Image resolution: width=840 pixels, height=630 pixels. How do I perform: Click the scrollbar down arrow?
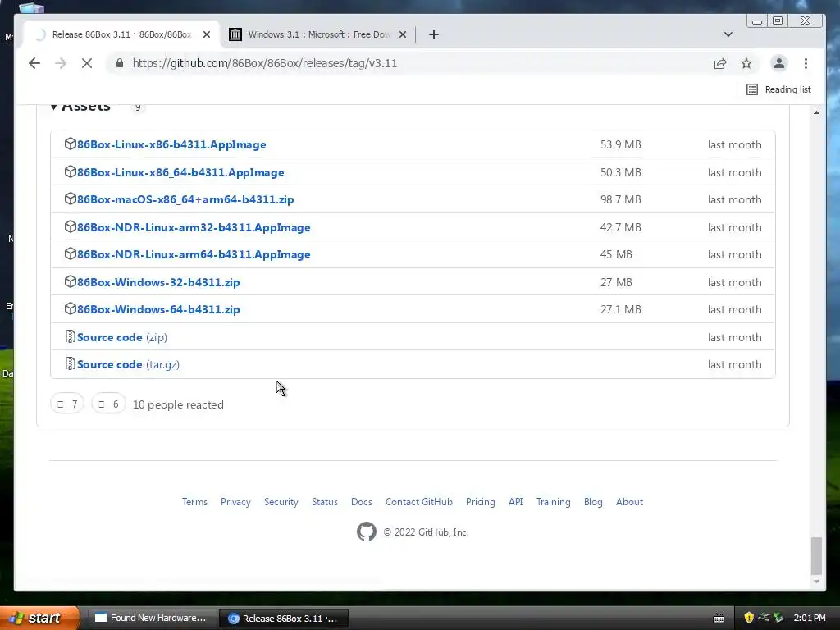point(816,582)
